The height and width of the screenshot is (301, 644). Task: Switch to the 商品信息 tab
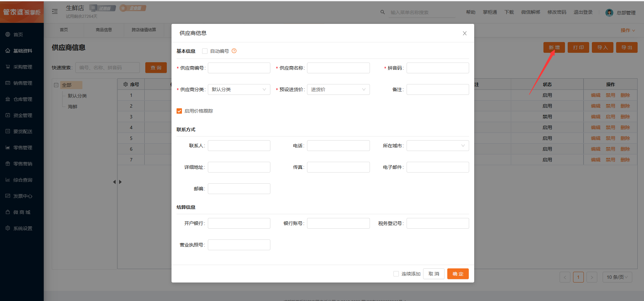click(104, 30)
